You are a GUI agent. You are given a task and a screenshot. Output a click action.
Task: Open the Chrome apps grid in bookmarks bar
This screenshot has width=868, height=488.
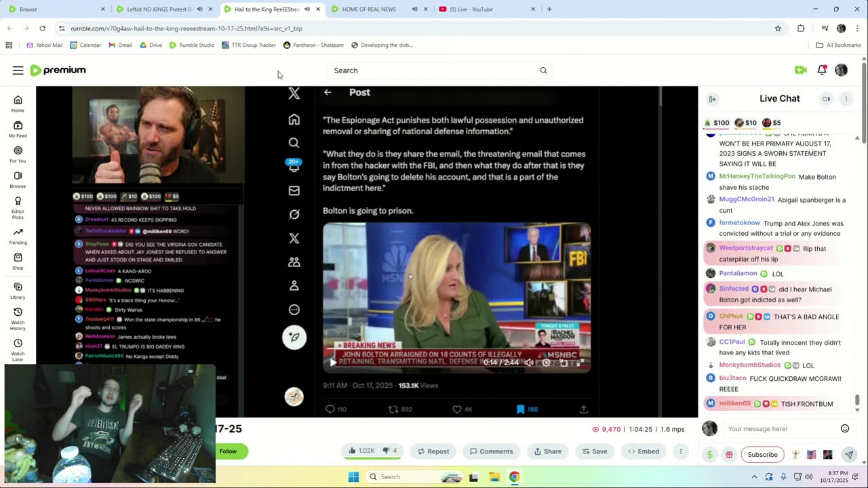9,45
